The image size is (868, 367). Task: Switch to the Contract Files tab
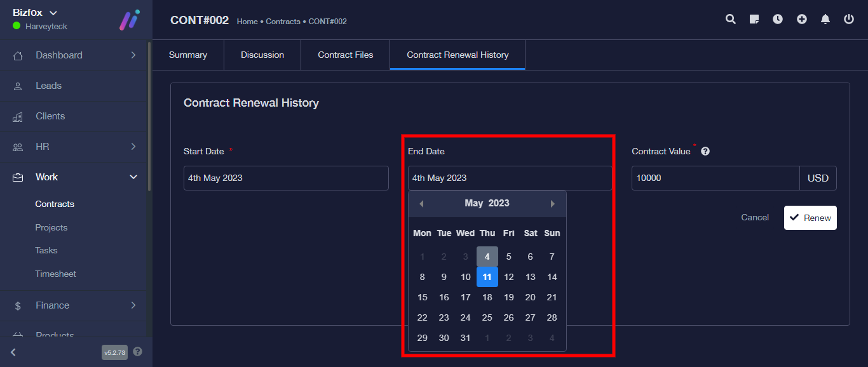(x=345, y=55)
